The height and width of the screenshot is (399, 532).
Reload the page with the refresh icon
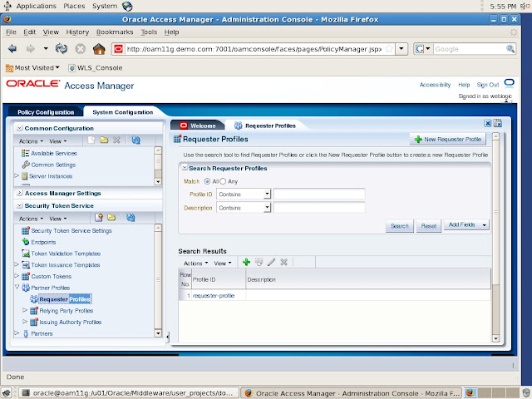[x=62, y=49]
